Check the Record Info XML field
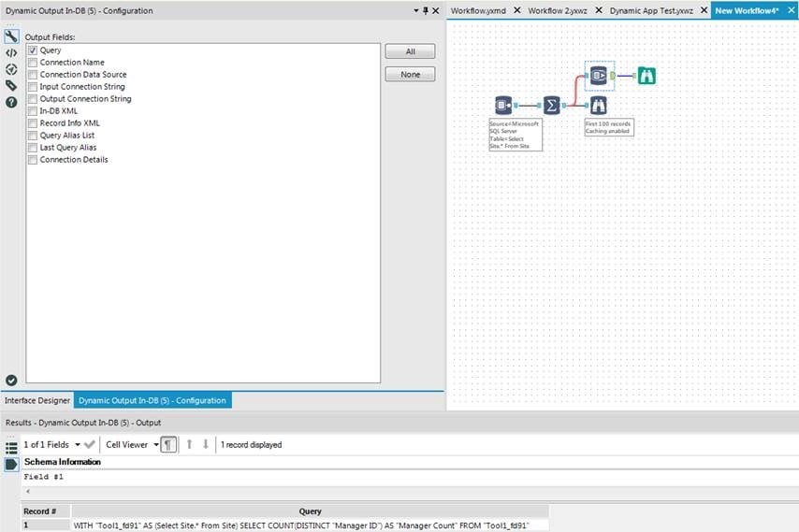 pos(33,123)
